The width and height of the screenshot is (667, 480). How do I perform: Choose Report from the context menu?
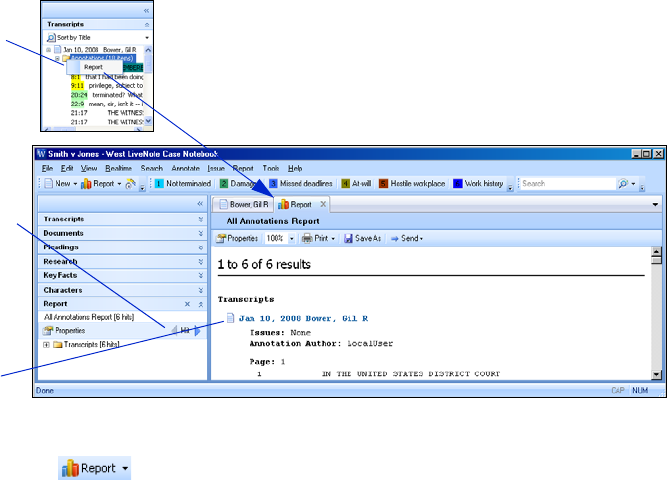[93, 67]
